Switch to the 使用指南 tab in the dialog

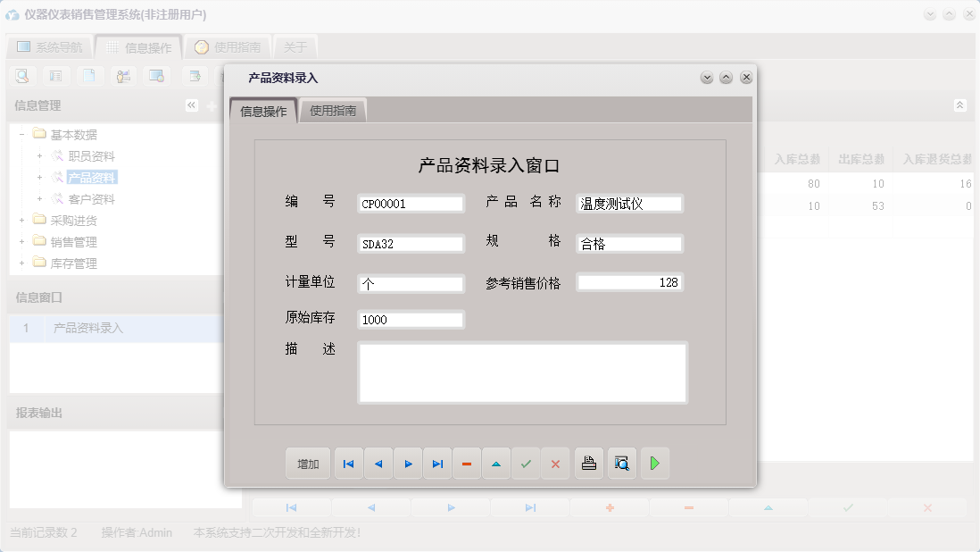click(334, 110)
